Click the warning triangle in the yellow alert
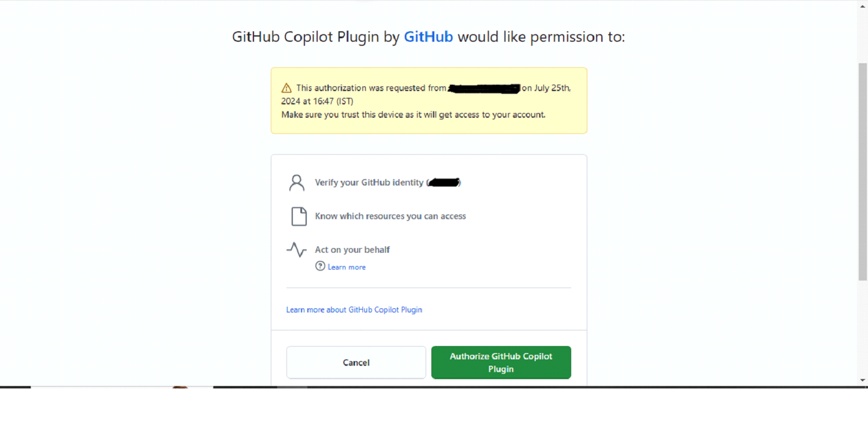 (x=286, y=88)
